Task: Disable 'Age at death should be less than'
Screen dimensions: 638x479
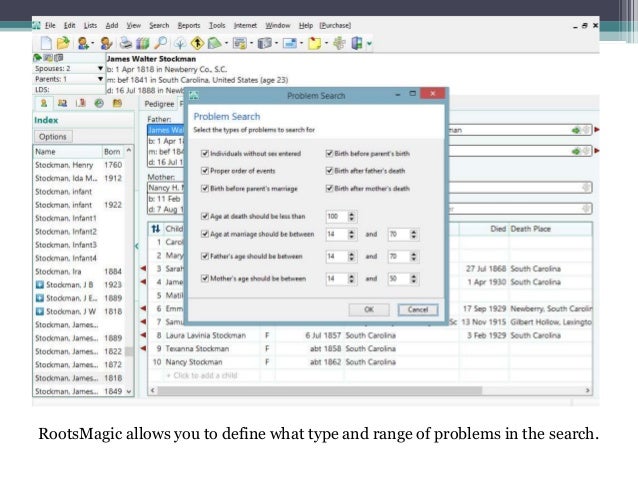Action: [x=205, y=217]
